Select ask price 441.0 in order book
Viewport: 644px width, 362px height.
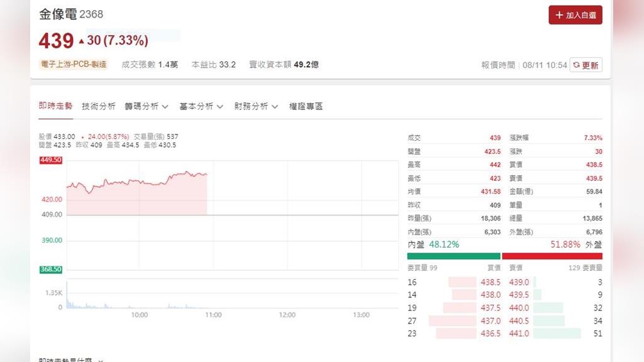tap(519, 334)
